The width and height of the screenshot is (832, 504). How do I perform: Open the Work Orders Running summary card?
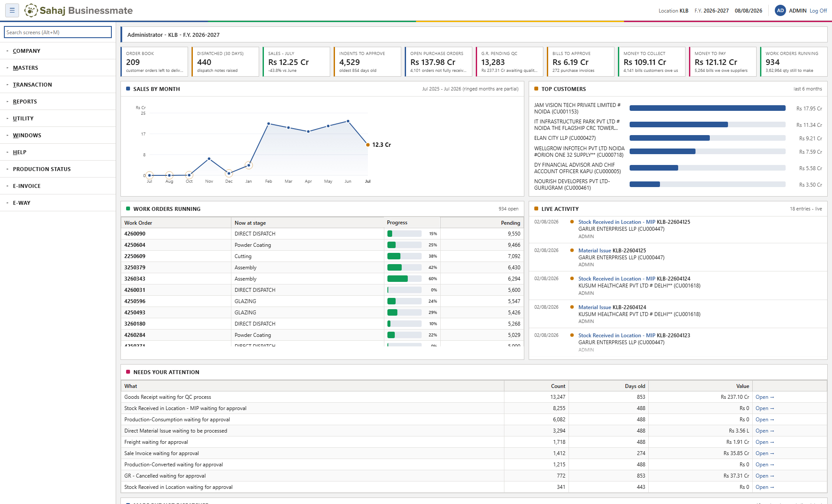(x=794, y=61)
